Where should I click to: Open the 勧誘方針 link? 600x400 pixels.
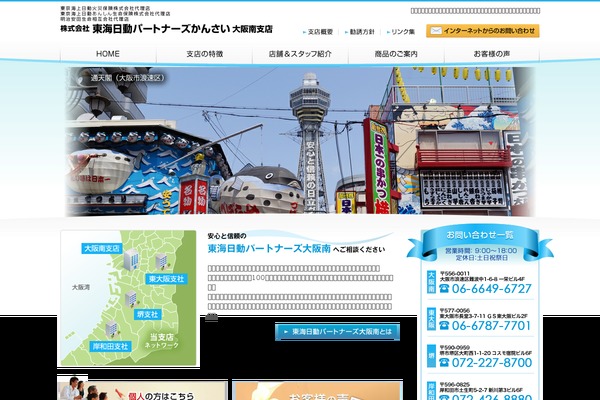pyautogui.click(x=360, y=32)
